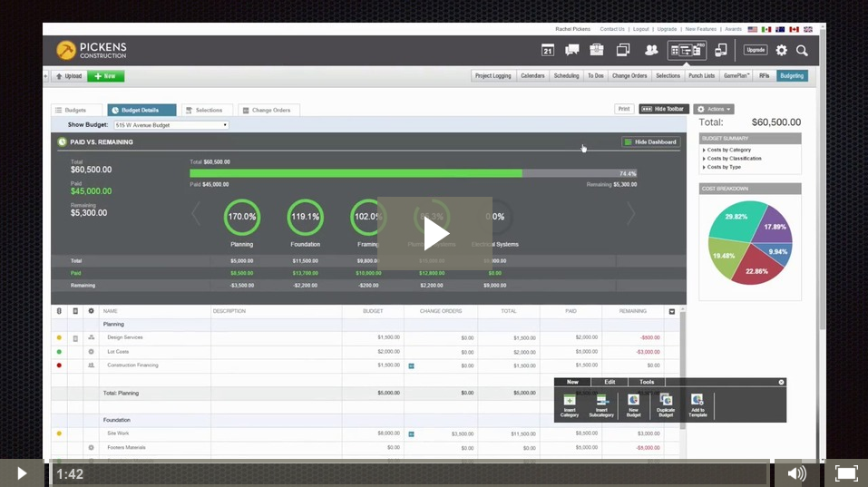The width and height of the screenshot is (868, 487).
Task: Click yellow status dot on Design Services
Action: pos(59,337)
